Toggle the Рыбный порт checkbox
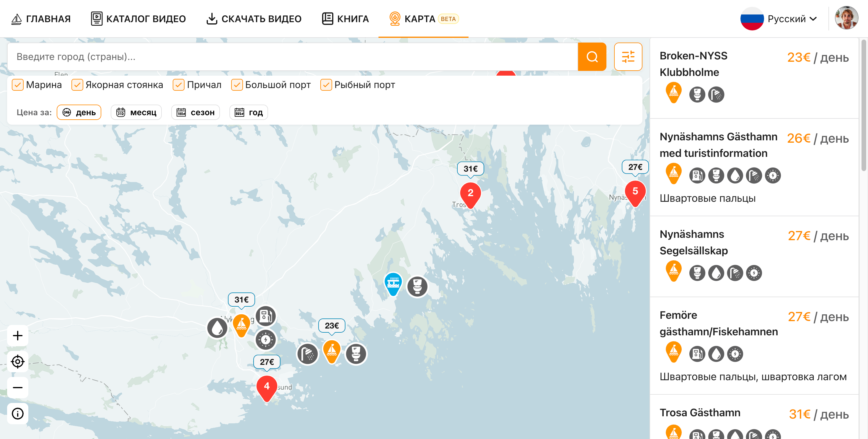Screen dimensions: 868x439 326,84
